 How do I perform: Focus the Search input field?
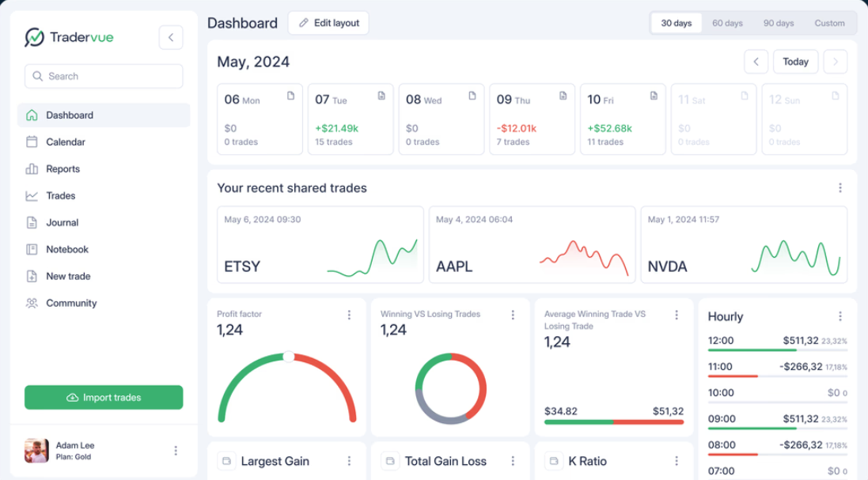click(x=104, y=77)
